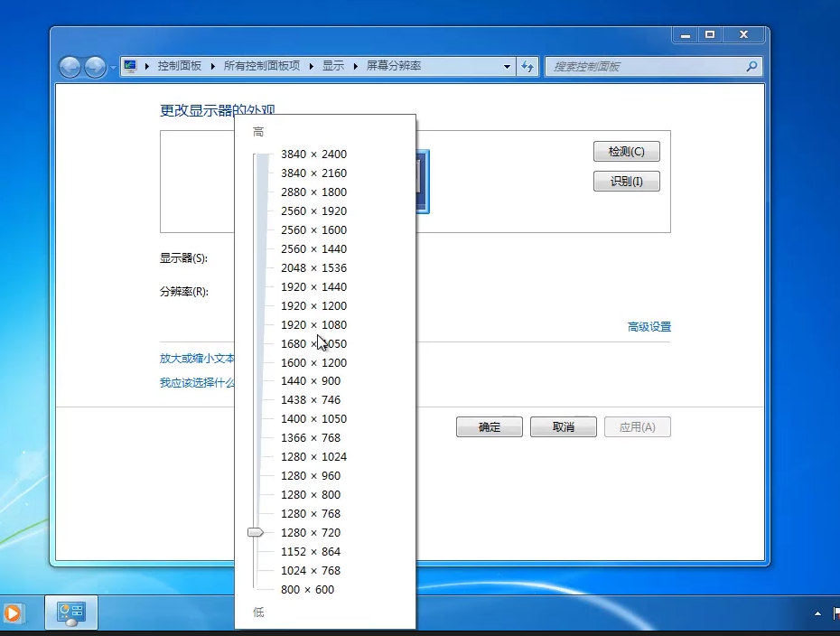This screenshot has height=636, width=840.
Task: Navigate to 所有控制面板项 in the breadcrumb
Action: tap(262, 66)
